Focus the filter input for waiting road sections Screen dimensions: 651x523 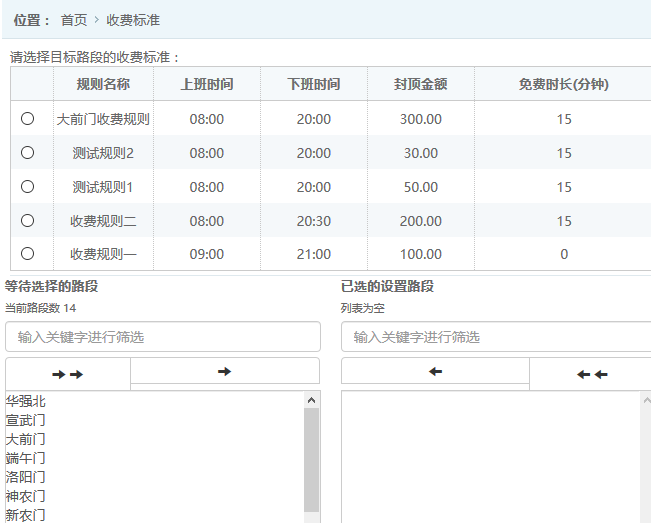tap(163, 337)
